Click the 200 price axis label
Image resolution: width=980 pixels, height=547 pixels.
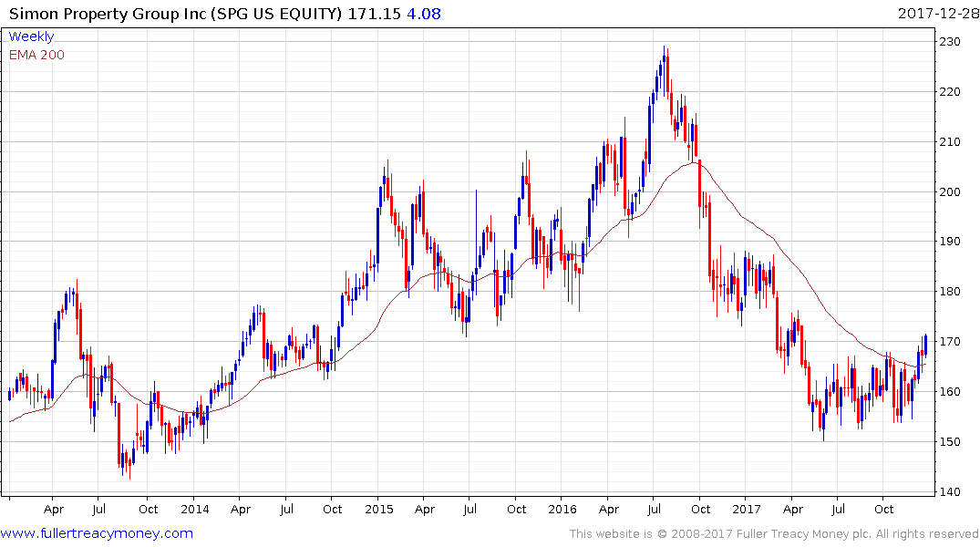point(949,192)
